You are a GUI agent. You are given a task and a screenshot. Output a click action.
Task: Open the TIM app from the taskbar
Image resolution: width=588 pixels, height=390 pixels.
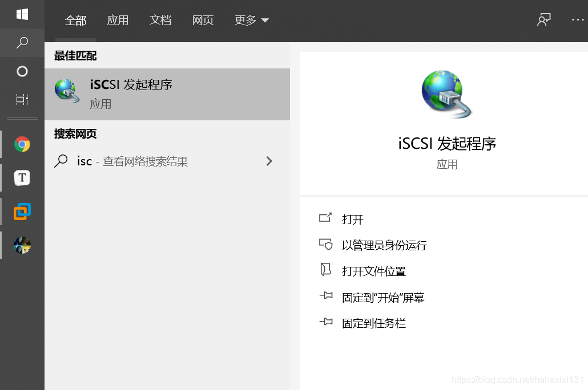pyautogui.click(x=22, y=177)
